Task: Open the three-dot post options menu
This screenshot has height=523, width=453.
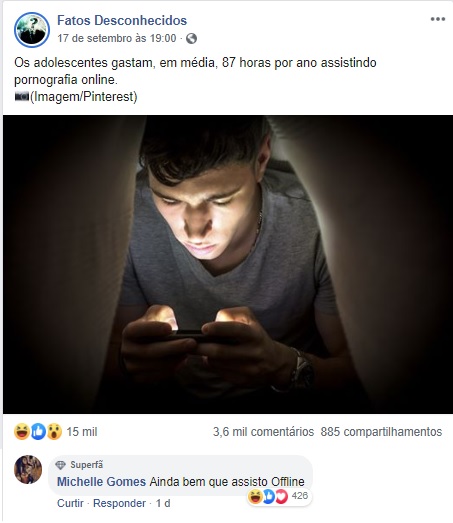Action: 438,19
